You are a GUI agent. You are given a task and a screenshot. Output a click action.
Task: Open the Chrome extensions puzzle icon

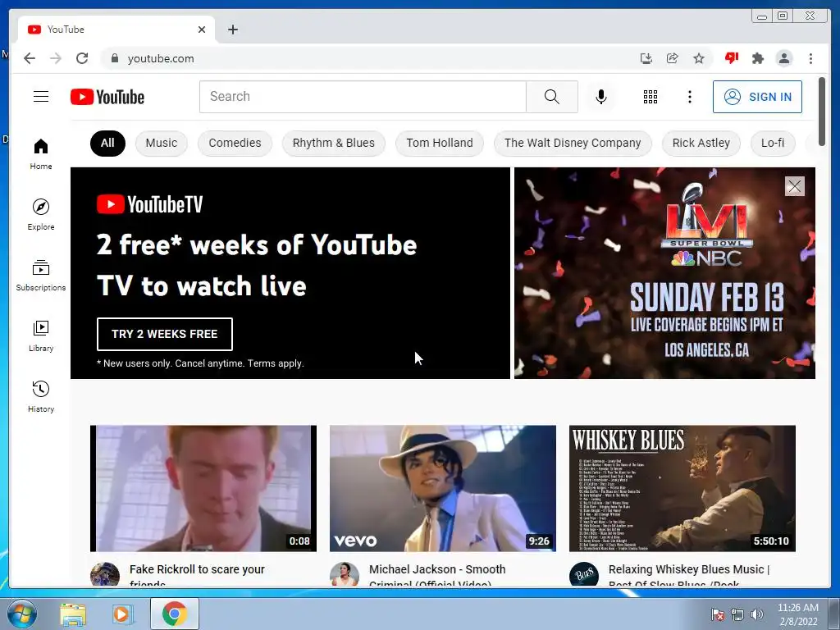(x=757, y=58)
